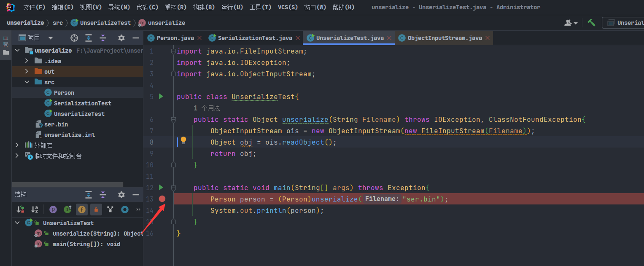Image resolution: width=644 pixels, height=266 pixels.
Task: Click the '1 个用法' usages hint link
Action: (x=207, y=108)
